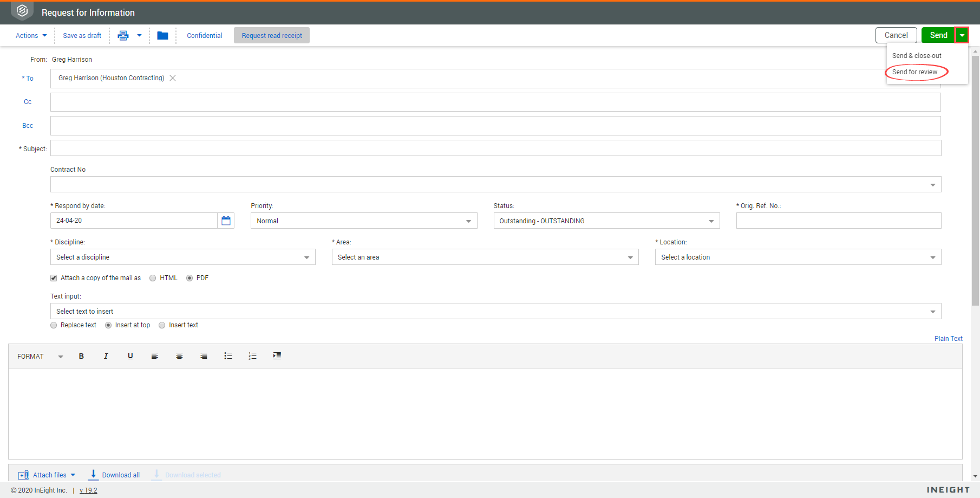Open the respond by date calendar
This screenshot has height=498, width=980.
coord(226,221)
